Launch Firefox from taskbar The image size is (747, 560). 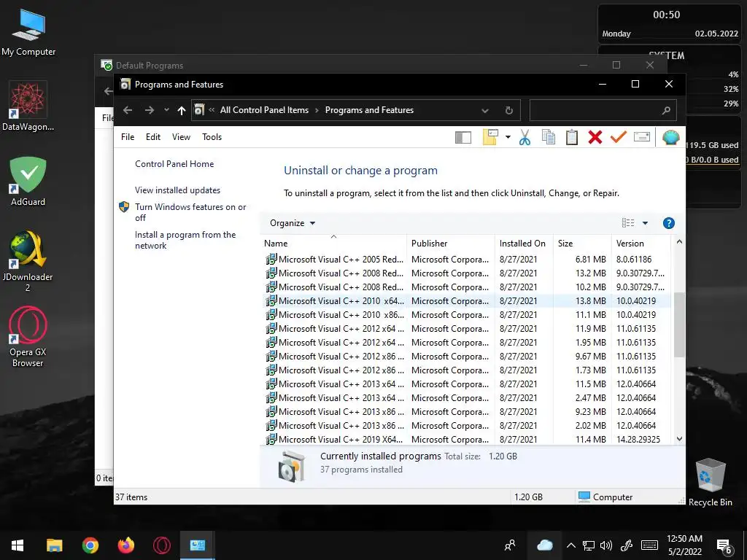125,545
